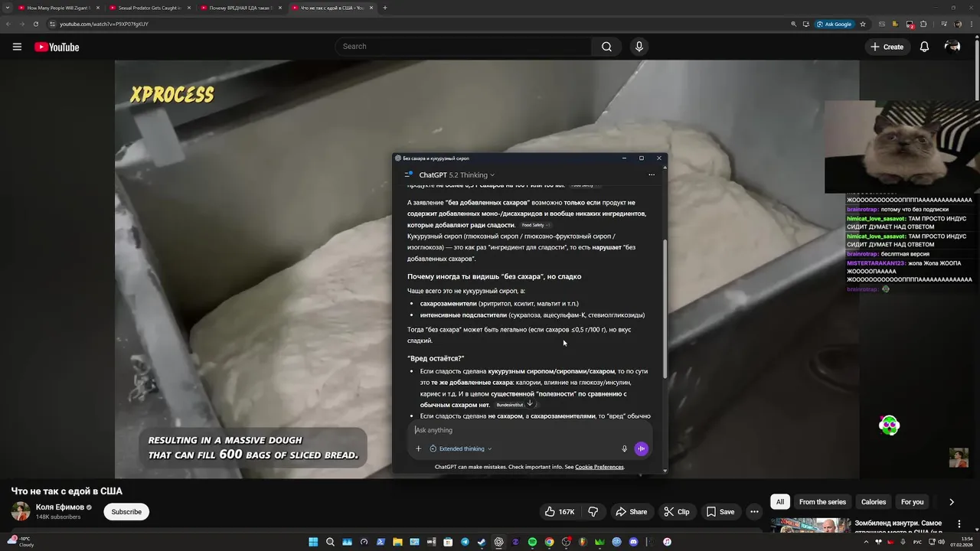Image resolution: width=980 pixels, height=551 pixels.
Task: Click chat username MISTERTARAKAN123
Action: 875,263
